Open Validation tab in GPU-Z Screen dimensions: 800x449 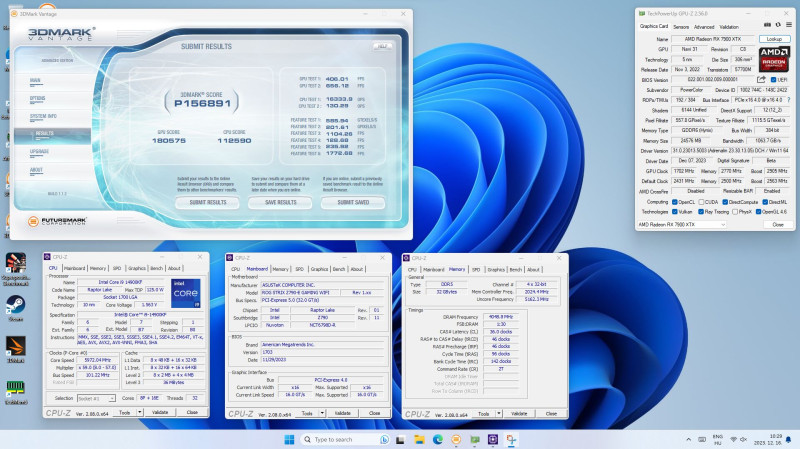[729, 27]
